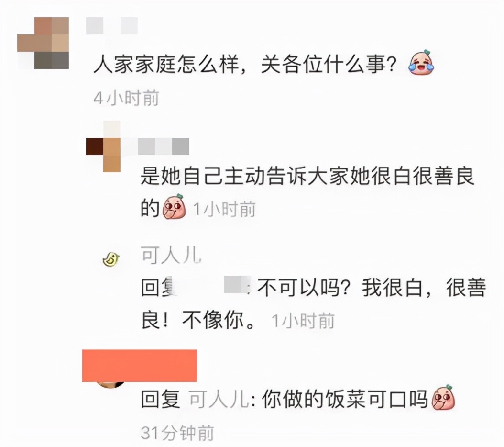The width and height of the screenshot is (504, 447).
Task: Click the orange redaction block
Action: (x=140, y=366)
